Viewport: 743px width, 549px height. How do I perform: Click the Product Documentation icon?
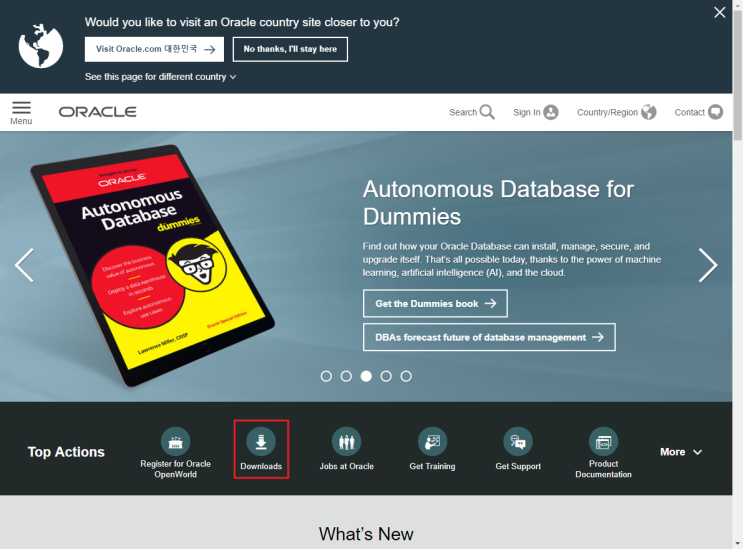click(x=603, y=441)
